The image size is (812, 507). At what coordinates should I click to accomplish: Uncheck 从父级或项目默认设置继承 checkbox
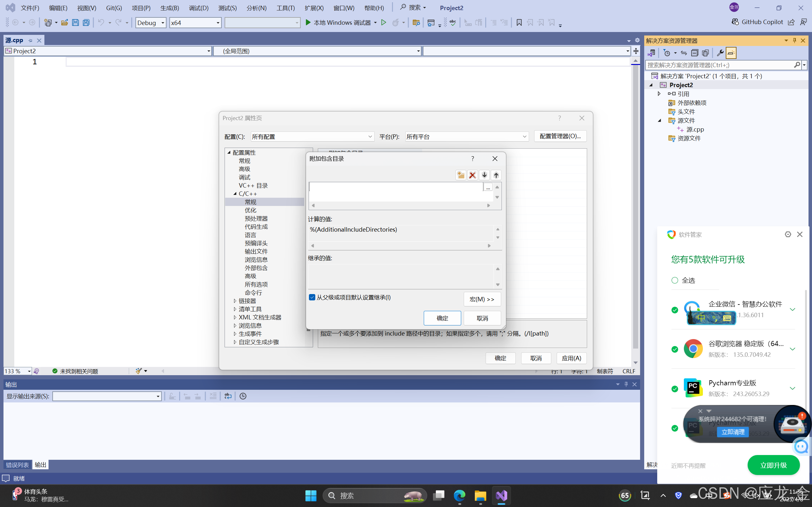click(x=312, y=297)
